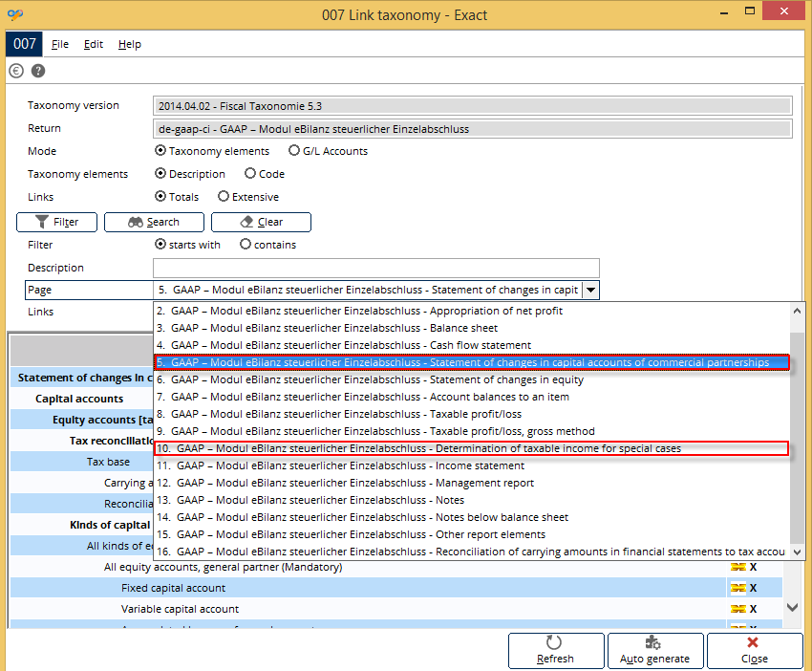
Task: Choose highlighted page 5 capital accounts entry
Action: tap(472, 362)
